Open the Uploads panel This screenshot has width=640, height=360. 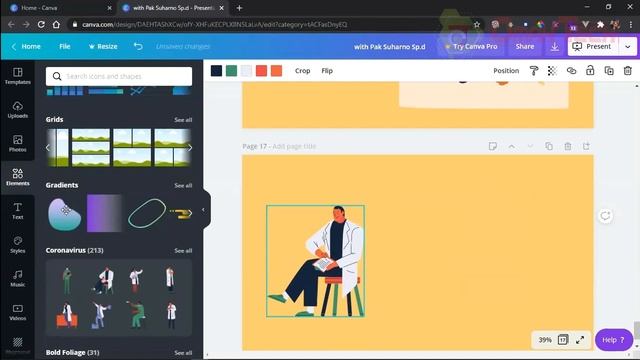point(18,110)
